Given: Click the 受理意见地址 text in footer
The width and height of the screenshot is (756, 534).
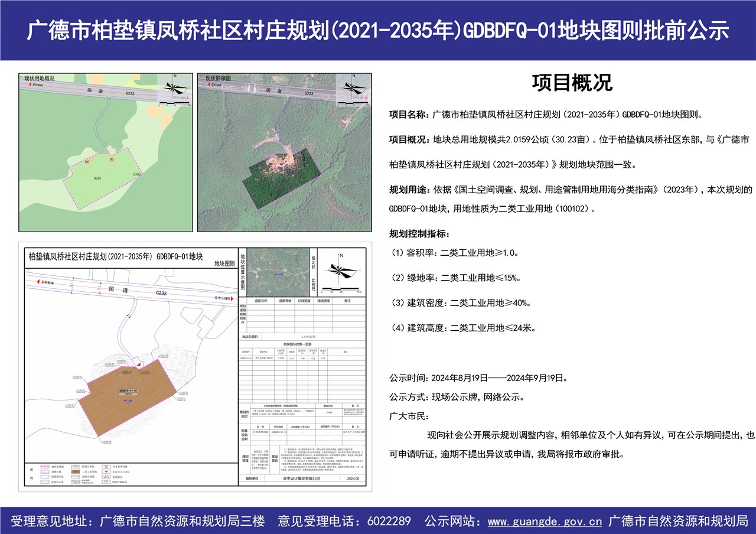Looking at the screenshot, I should click(139, 522).
